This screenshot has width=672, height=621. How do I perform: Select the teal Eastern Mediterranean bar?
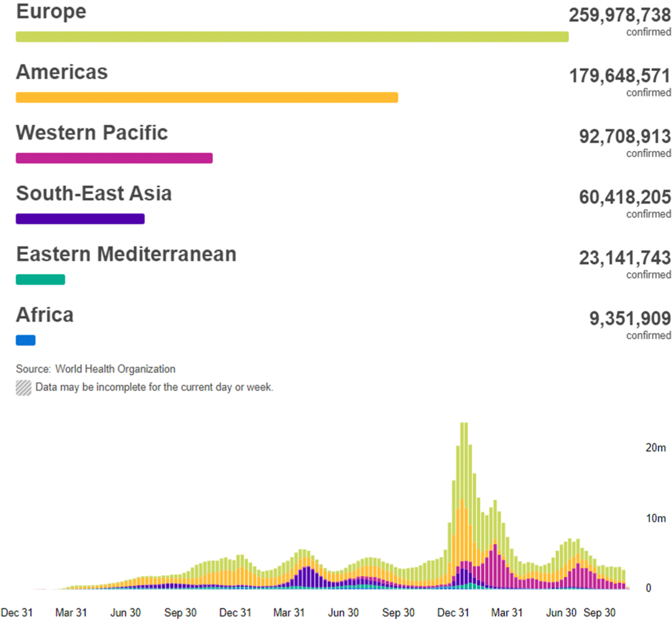(x=40, y=280)
